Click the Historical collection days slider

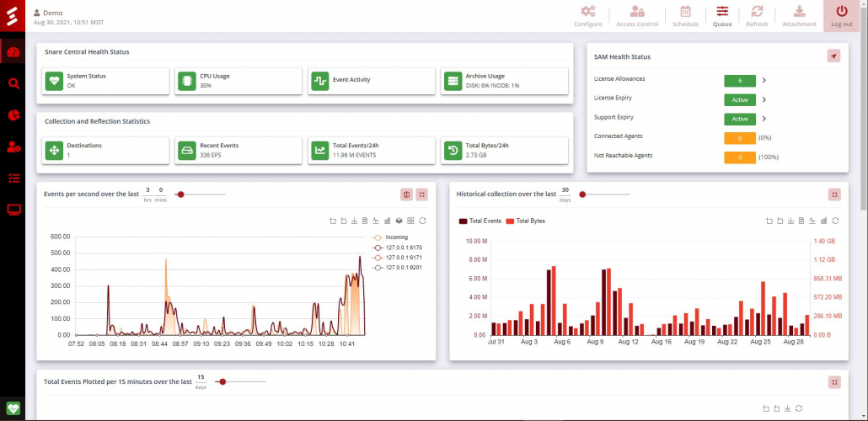click(604, 195)
